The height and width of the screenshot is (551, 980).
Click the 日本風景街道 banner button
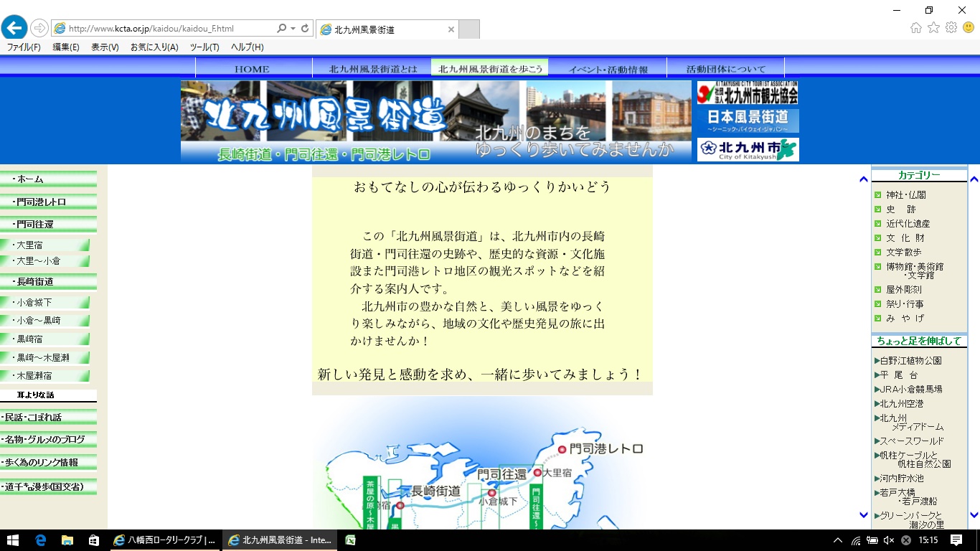pos(748,120)
